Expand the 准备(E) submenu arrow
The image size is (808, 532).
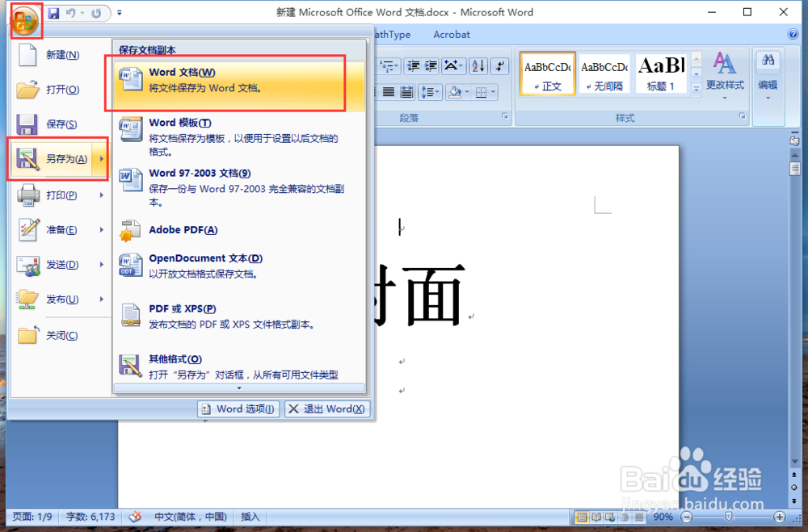pyautogui.click(x=102, y=230)
